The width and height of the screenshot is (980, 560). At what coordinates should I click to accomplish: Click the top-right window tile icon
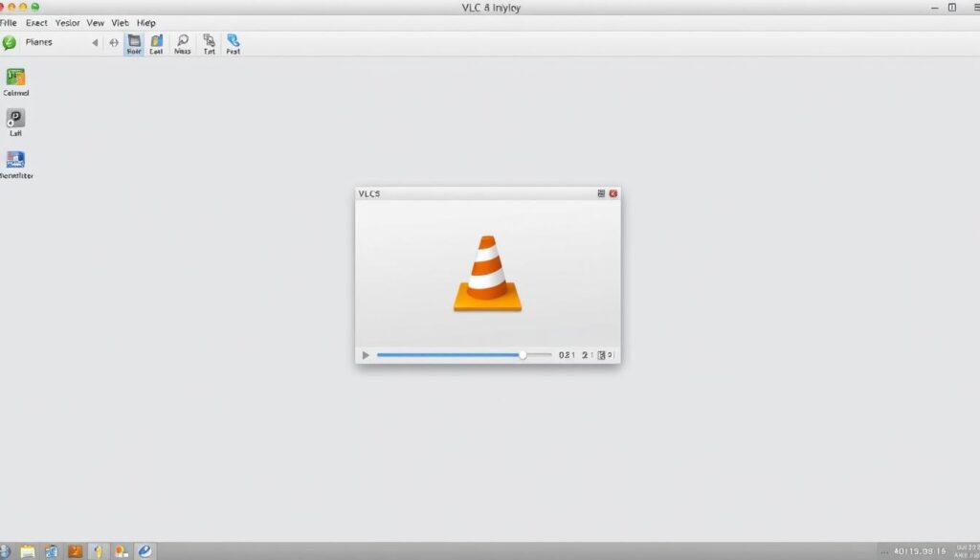(x=952, y=8)
